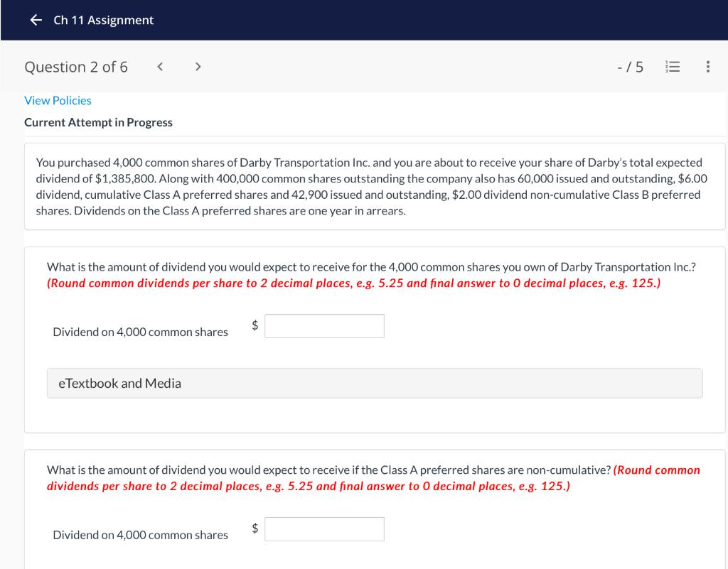Open the three-dot overflow menu
This screenshot has height=569, width=728.
[708, 67]
